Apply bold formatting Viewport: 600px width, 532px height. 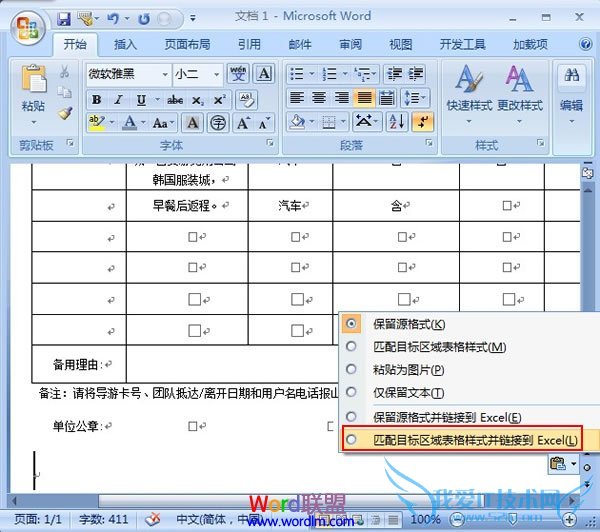click(96, 100)
